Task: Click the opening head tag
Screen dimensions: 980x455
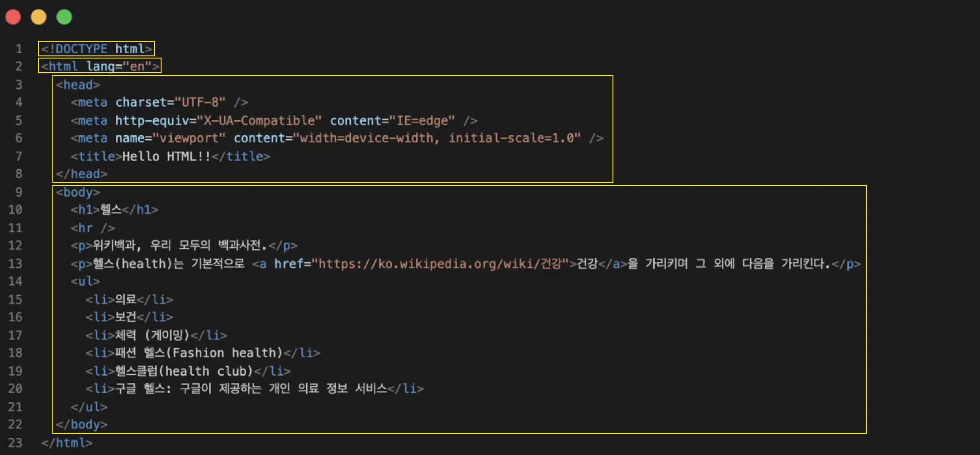Action: 78,84
